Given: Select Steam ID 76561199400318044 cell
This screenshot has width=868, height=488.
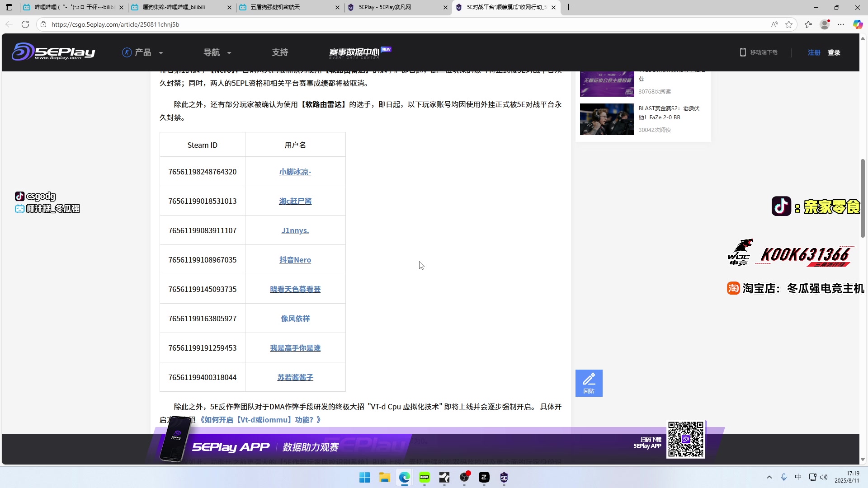Looking at the screenshot, I should click(x=203, y=377).
